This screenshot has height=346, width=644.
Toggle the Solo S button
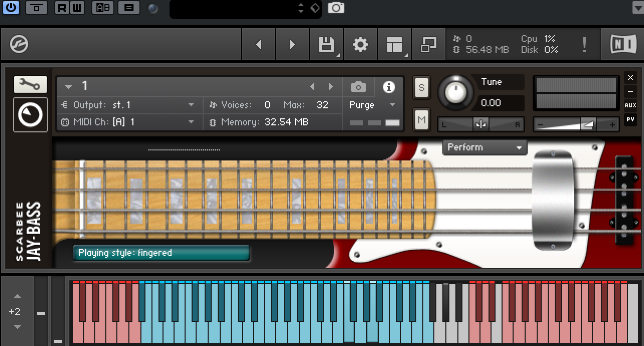pos(421,88)
